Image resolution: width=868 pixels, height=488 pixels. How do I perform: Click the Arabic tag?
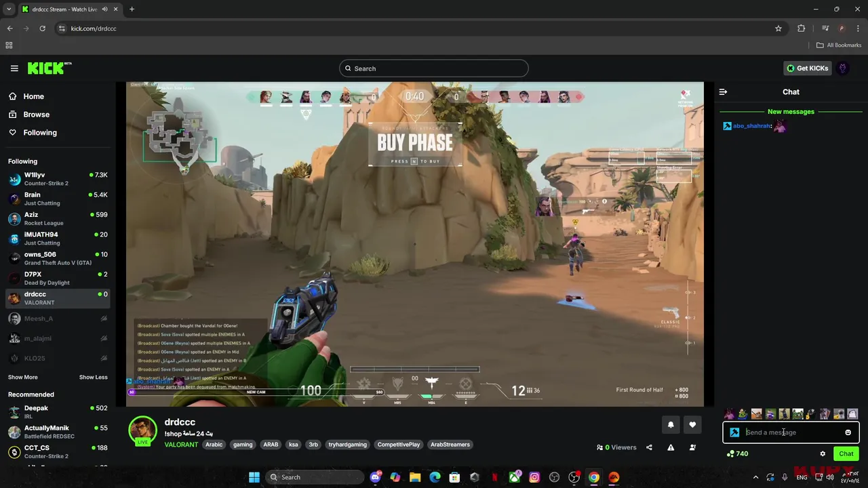214,445
